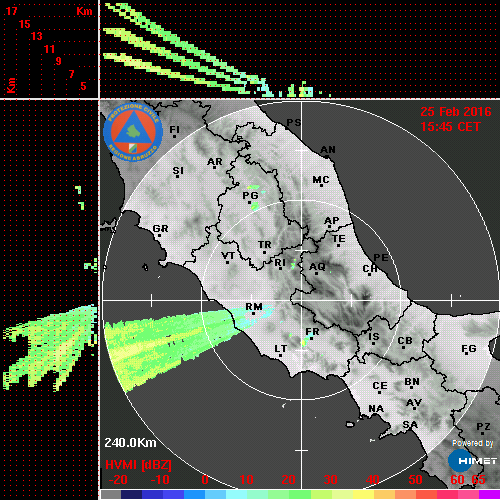Pick the magenta 65 dBZ color swatch

(x=489, y=494)
